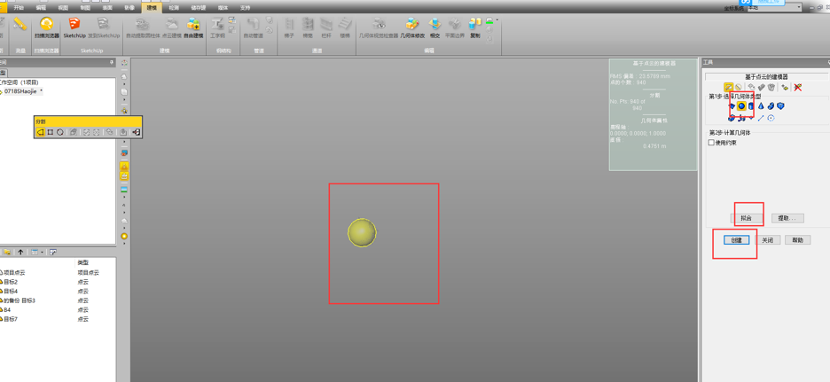Screen dimensions: 830x382
Task: Enable the 使用约束 checkbox
Action: pyautogui.click(x=711, y=142)
